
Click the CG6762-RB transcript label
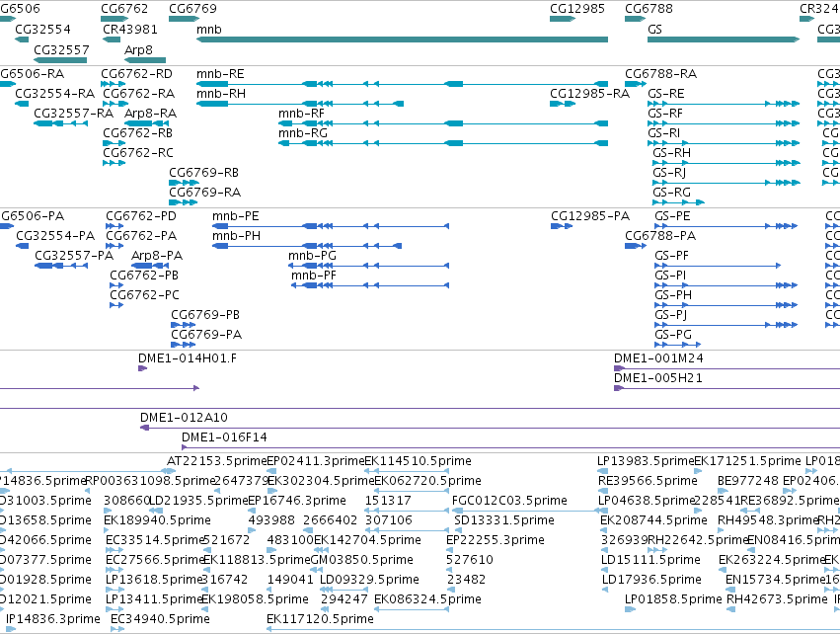[137, 133]
